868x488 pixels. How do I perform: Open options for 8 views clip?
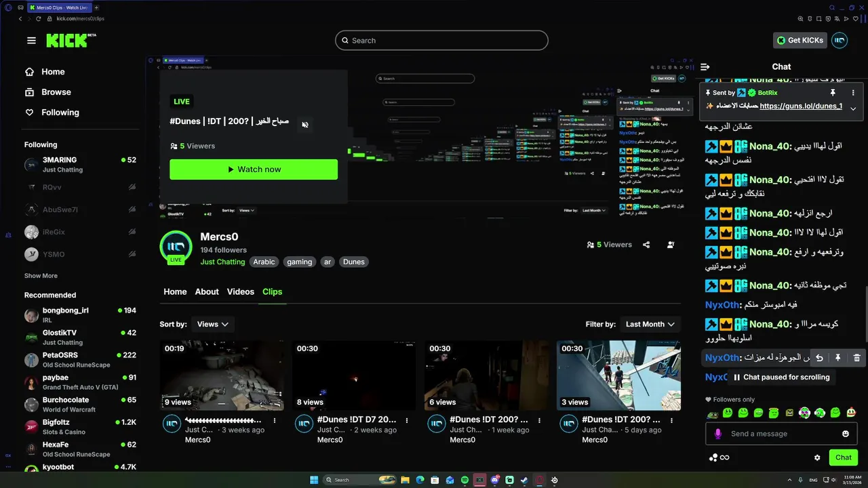(407, 420)
